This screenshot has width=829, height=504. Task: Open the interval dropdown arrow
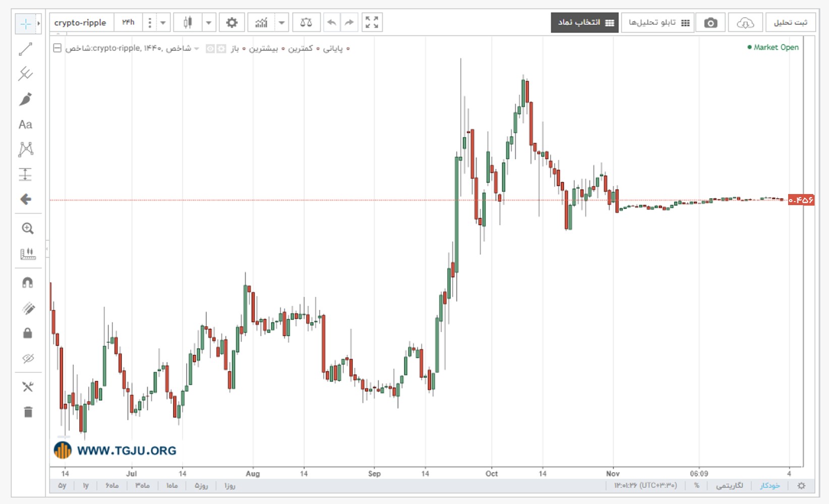click(x=163, y=23)
